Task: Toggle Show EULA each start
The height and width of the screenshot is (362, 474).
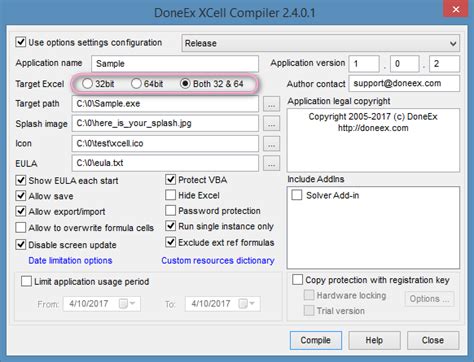Action: [x=21, y=180]
